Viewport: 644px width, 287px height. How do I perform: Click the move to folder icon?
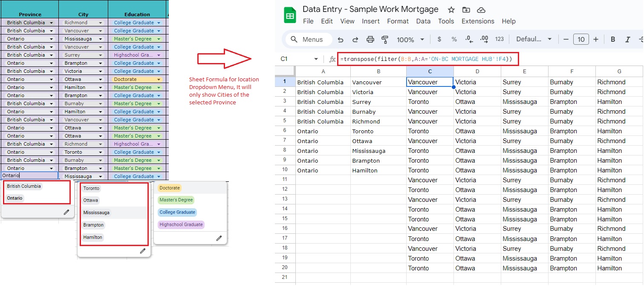(466, 10)
